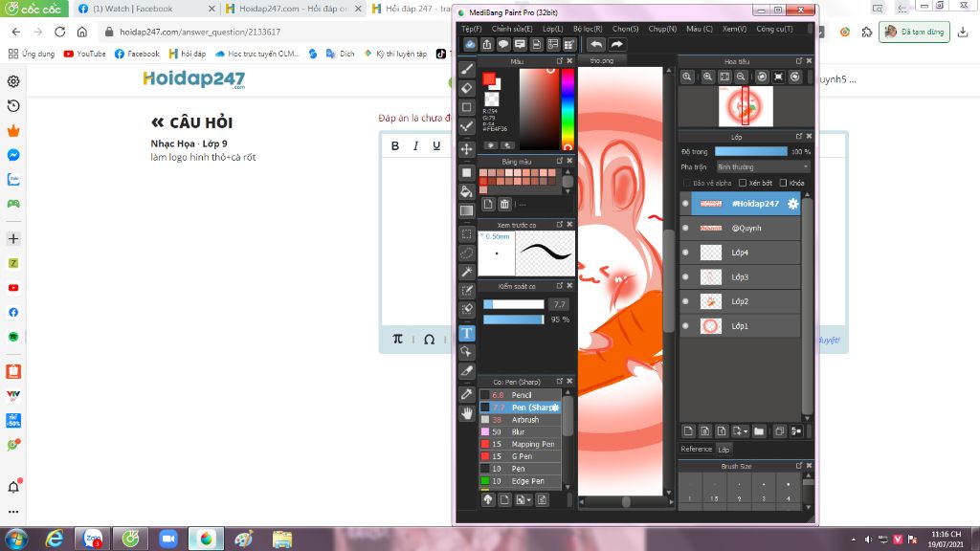980x551 pixels.
Task: Open the Chỉnh sửa(E) menu
Action: tap(512, 29)
